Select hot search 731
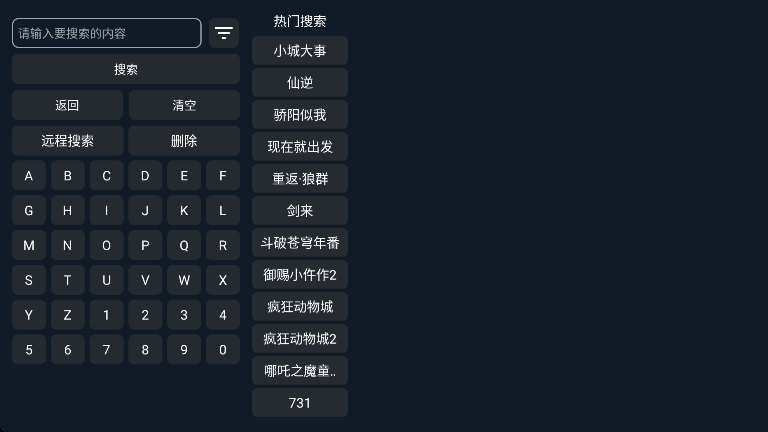Screen dimensions: 768x432 pyautogui.click(x=300, y=403)
